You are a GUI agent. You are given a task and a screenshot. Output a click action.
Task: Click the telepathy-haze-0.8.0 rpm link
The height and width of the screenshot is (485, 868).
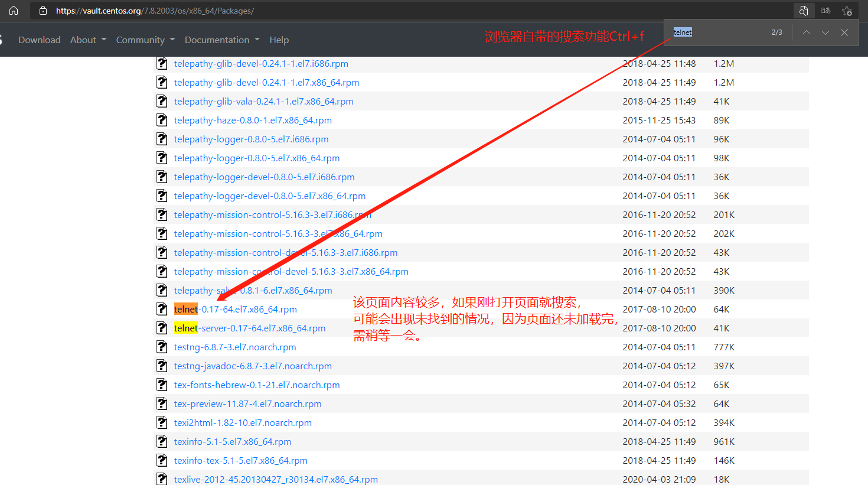tap(253, 120)
